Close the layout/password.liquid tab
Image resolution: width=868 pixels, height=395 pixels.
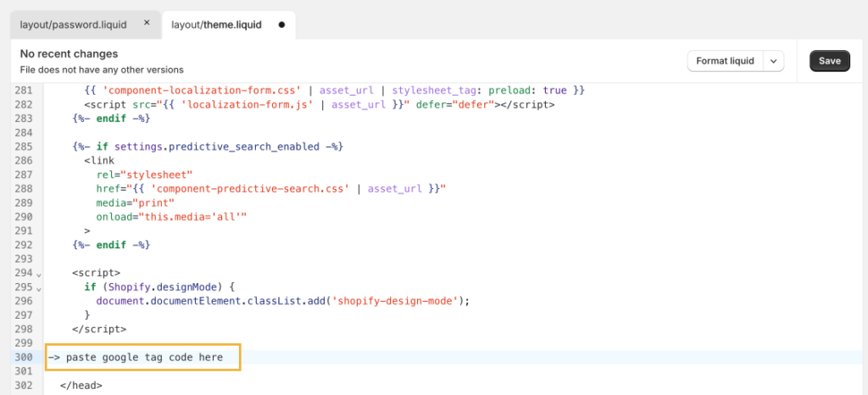coord(147,23)
